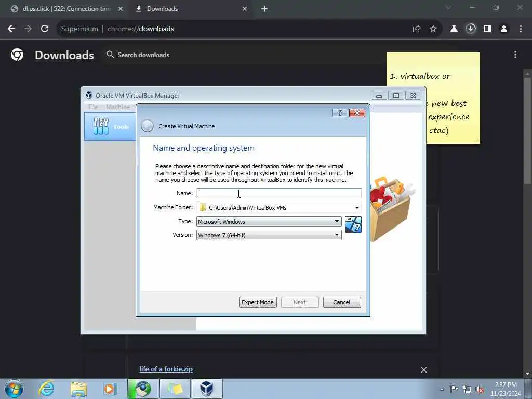Click the network tray icon
The height and width of the screenshot is (399, 532).
tap(467, 389)
